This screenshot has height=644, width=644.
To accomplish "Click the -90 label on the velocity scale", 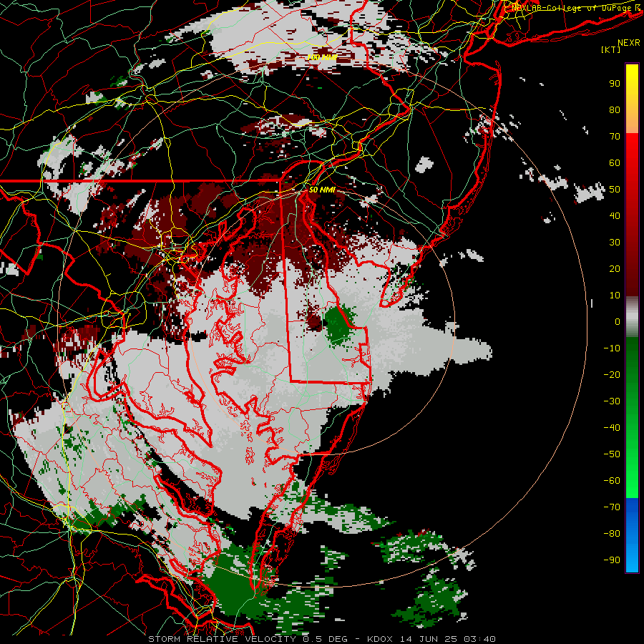I will pos(612,560).
